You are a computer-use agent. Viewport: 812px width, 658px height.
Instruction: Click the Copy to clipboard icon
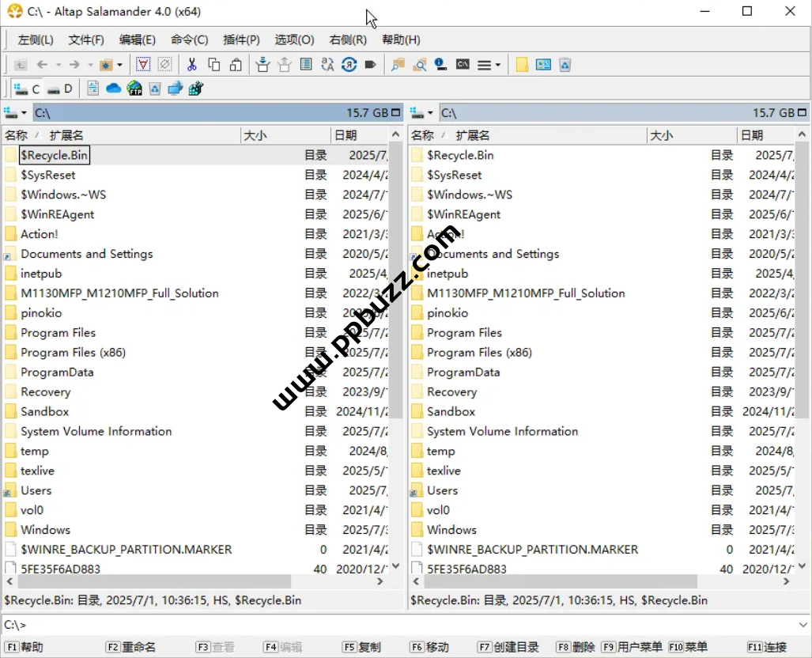(213, 65)
